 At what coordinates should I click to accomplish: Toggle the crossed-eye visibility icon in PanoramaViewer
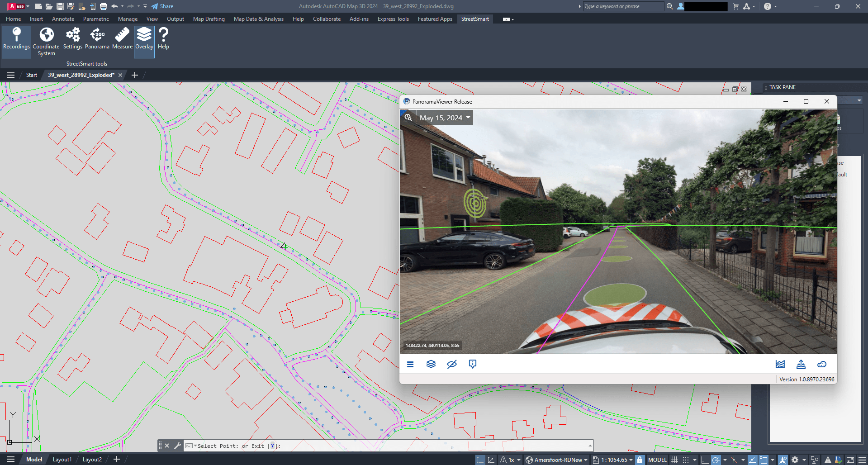click(452, 364)
